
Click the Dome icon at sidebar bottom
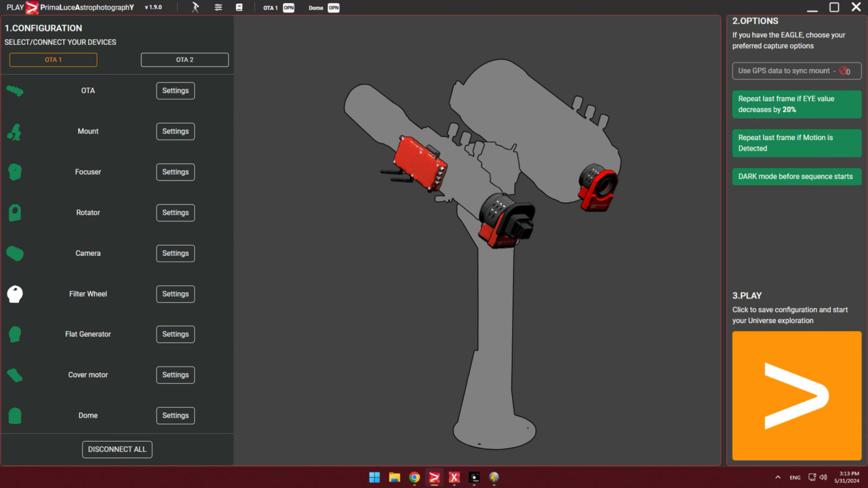[15, 415]
